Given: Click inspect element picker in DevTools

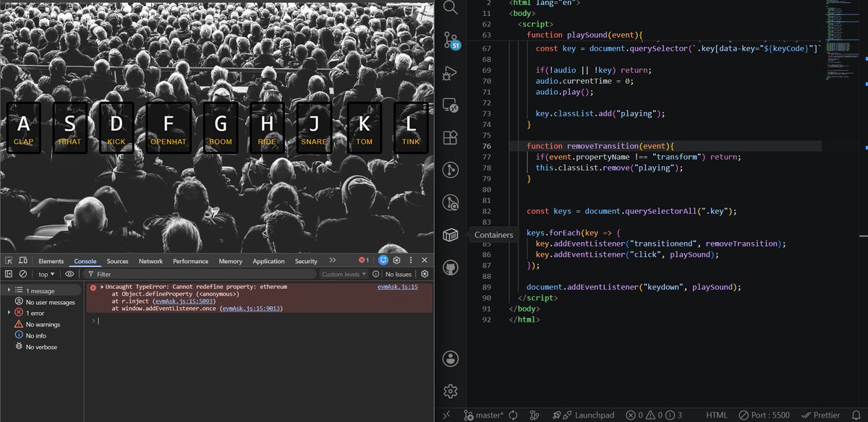Looking at the screenshot, I should click(9, 261).
